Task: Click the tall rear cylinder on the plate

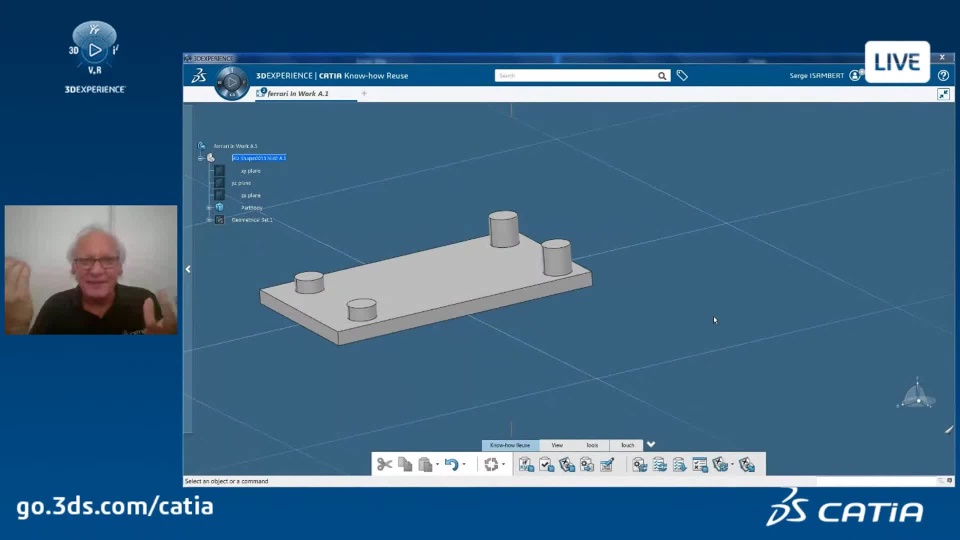Action: (x=504, y=229)
